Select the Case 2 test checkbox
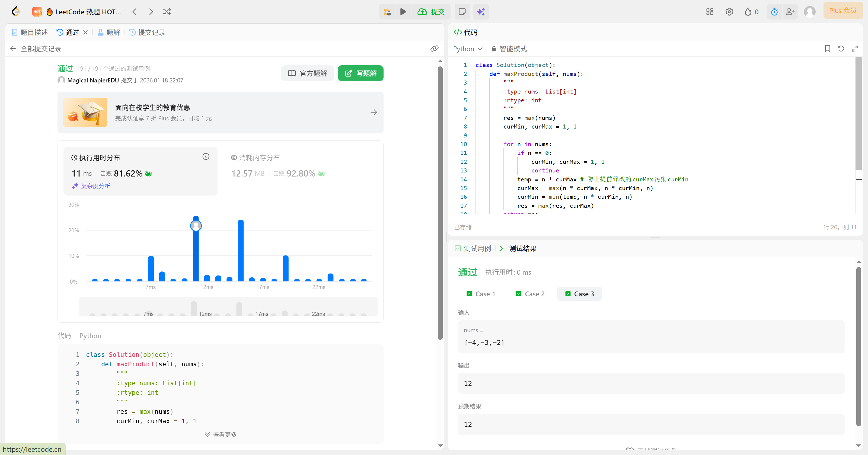 tap(519, 294)
